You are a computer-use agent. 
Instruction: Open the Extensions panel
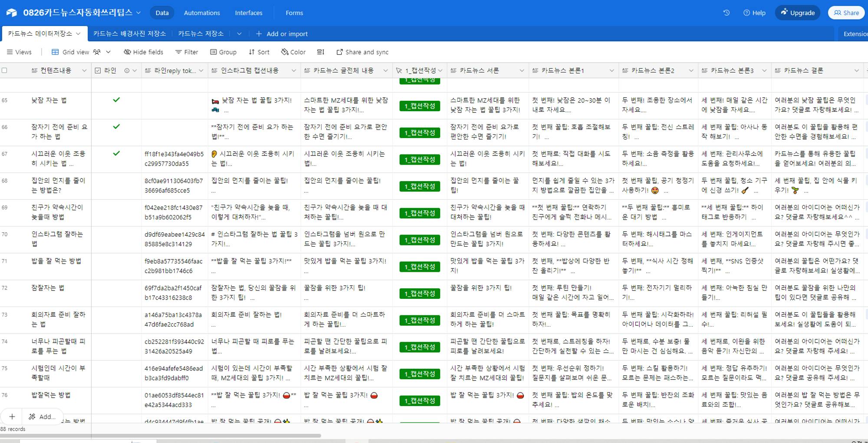854,34
